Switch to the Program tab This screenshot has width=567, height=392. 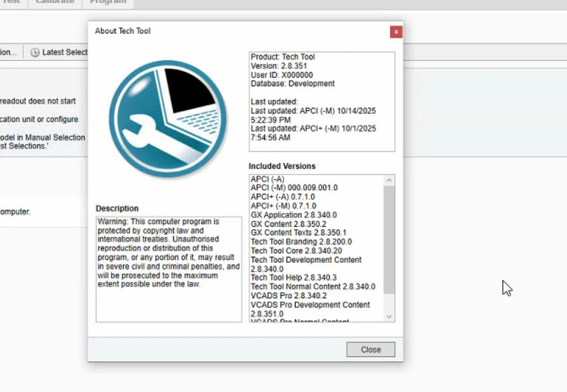pos(107,3)
